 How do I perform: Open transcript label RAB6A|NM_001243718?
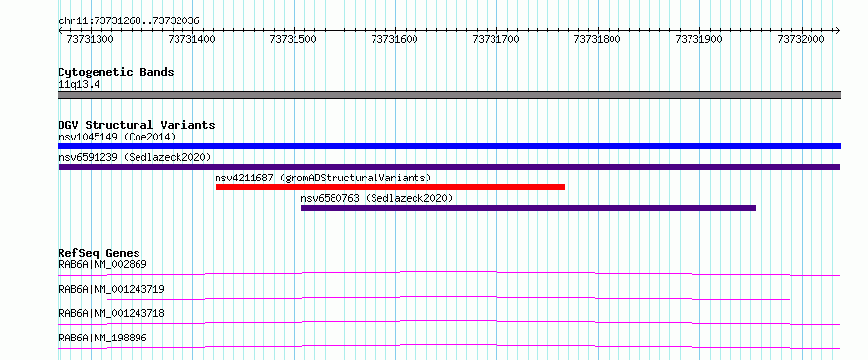pos(111,313)
